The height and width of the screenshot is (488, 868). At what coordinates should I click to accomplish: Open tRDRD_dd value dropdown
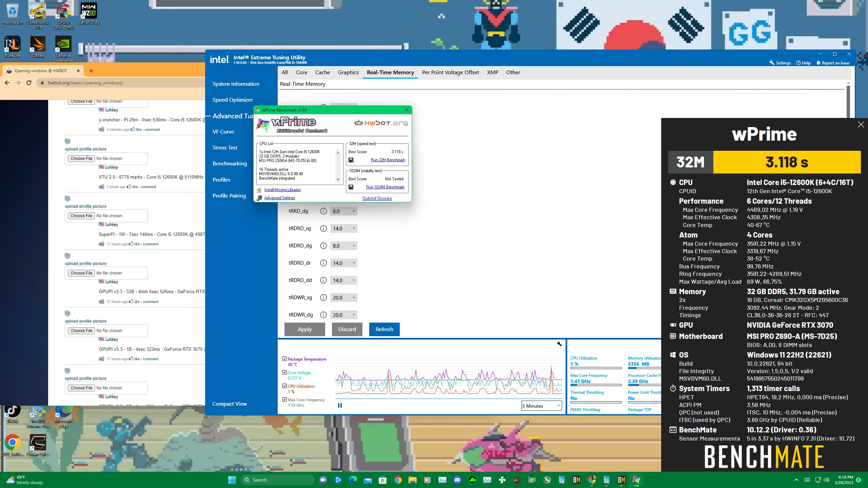(x=343, y=280)
